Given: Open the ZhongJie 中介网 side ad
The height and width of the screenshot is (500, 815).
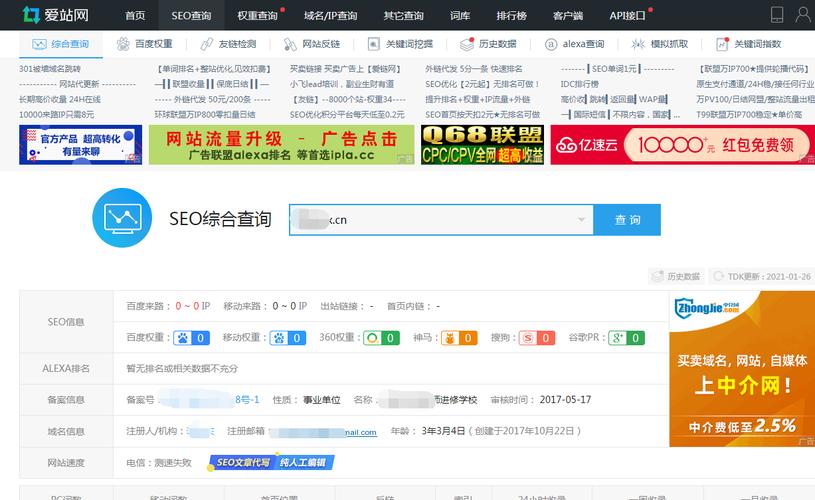Looking at the screenshot, I should coord(742,369).
